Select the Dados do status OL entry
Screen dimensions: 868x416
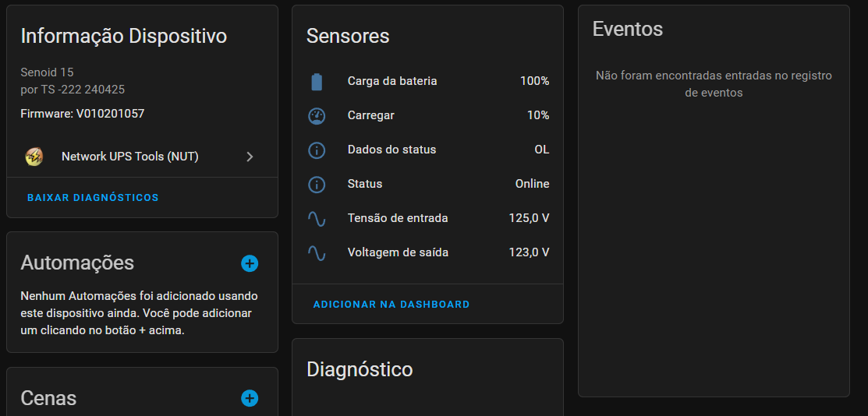(x=427, y=150)
